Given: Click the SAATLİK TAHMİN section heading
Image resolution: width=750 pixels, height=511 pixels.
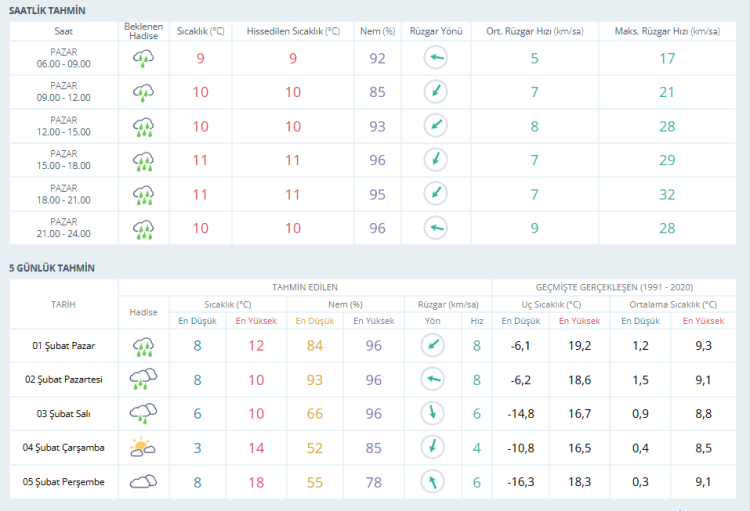Looking at the screenshot, I should 47,10.
